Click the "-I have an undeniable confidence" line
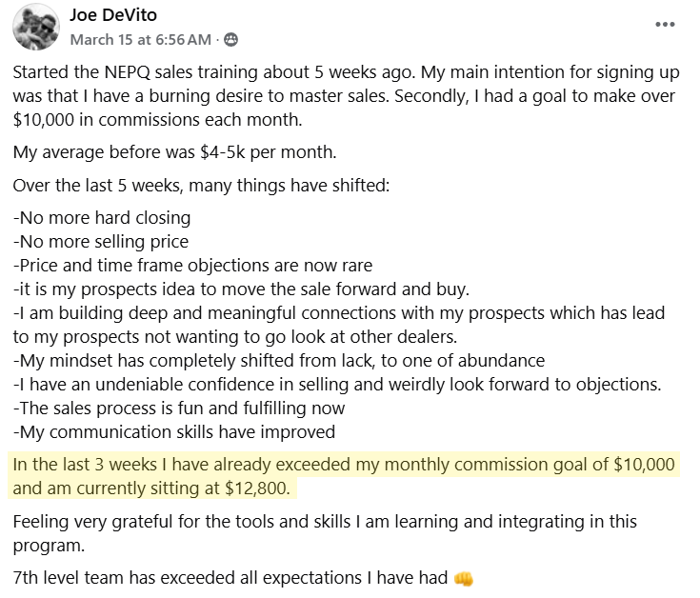The height and width of the screenshot is (598, 700). 338,384
